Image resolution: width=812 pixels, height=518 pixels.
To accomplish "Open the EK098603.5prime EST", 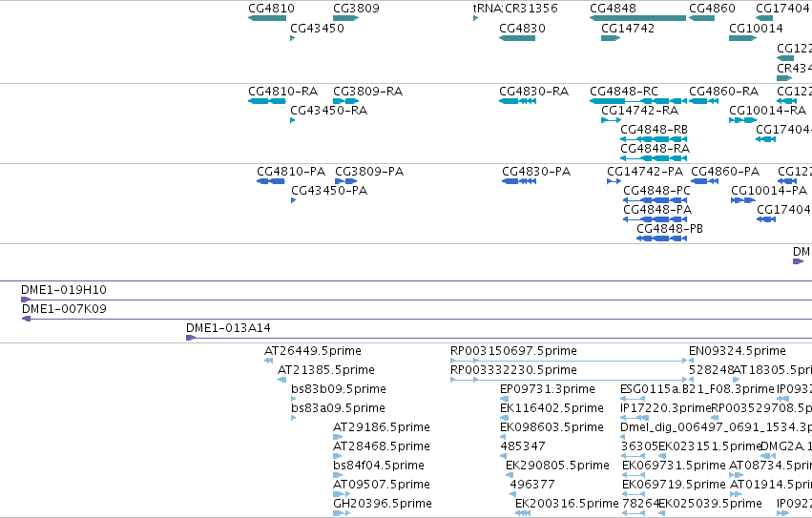I will click(x=502, y=437).
